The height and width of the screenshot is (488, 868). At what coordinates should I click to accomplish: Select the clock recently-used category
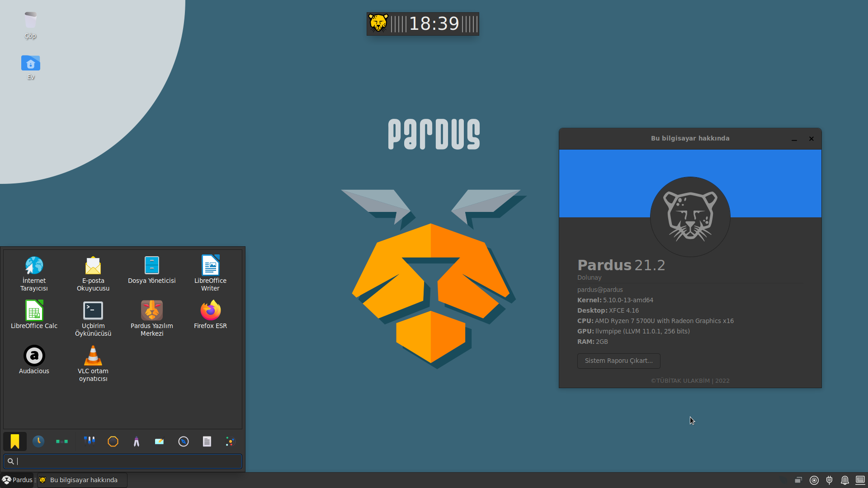click(38, 441)
